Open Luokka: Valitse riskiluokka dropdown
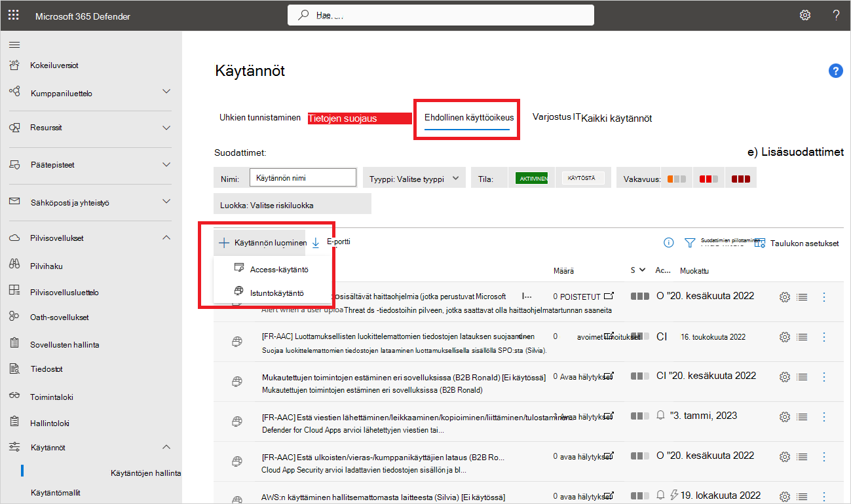Screen dimensions: 851x504 click(292, 205)
